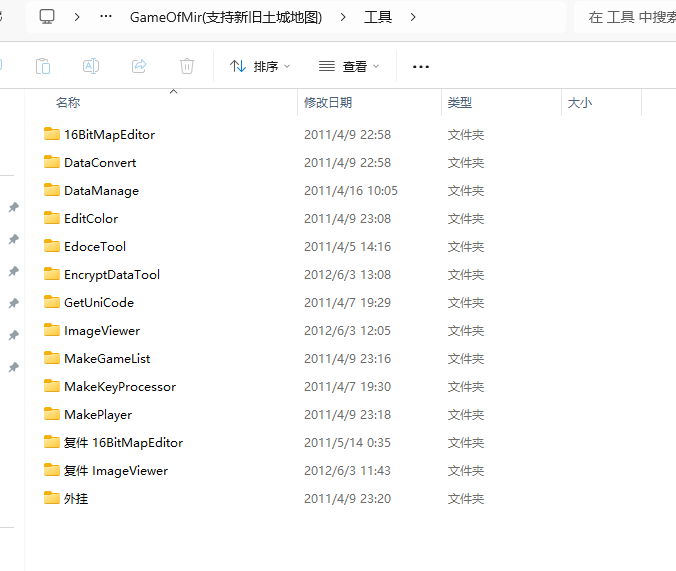Click the 复件 ImageViewer folder name
Image resolution: width=676 pixels, height=571 pixels.
point(116,471)
